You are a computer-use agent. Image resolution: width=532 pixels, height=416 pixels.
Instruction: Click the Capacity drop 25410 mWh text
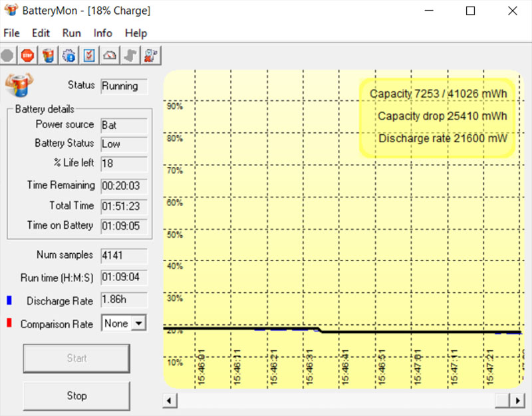click(442, 116)
